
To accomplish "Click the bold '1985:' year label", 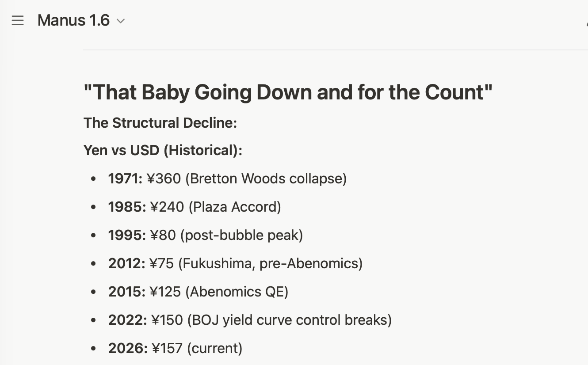I will tap(127, 207).
